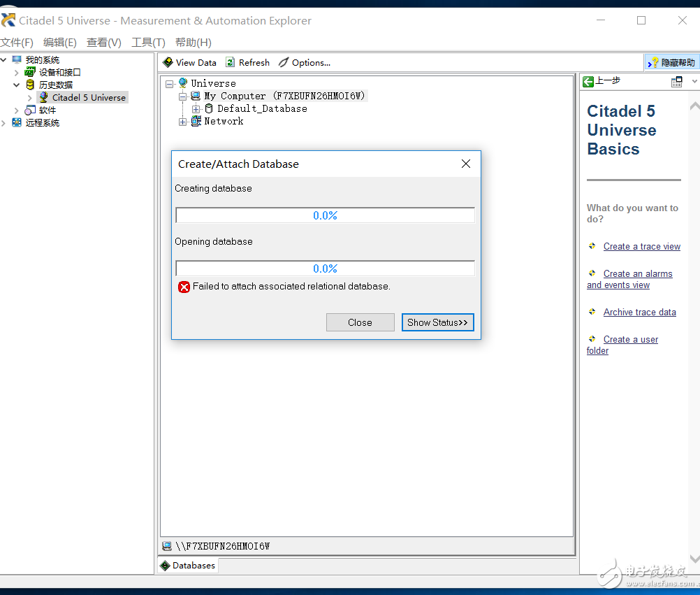Screen dimensions: 700x595
Task: Click the Databases tab diamond icon
Action: click(x=165, y=566)
